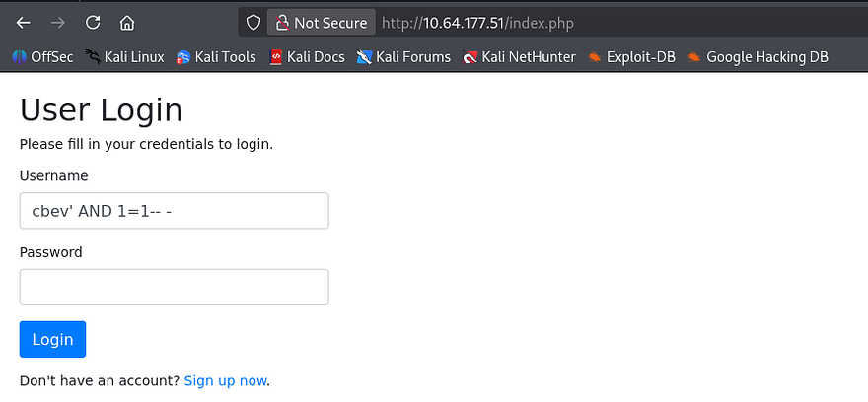Open the Google Hacking DB bookmark

[x=758, y=56]
